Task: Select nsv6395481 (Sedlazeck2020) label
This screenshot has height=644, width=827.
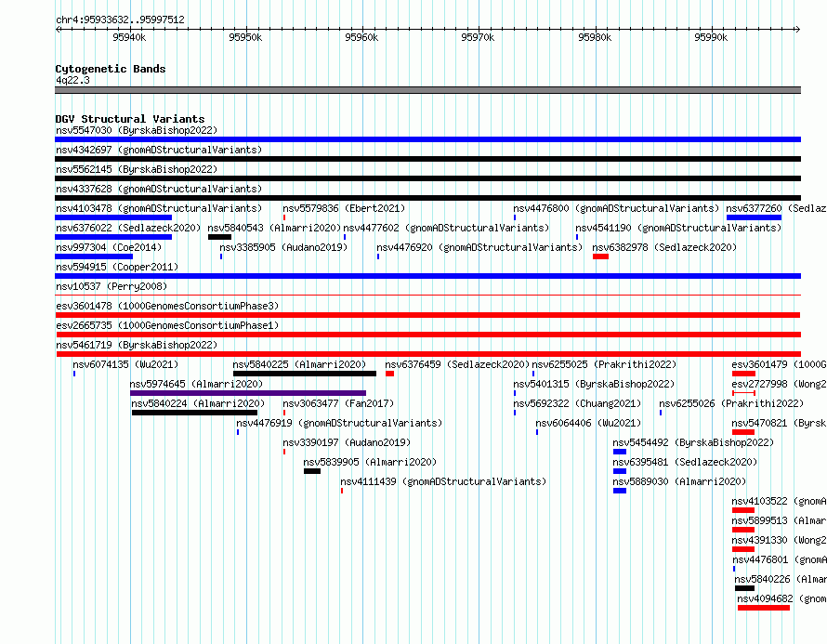Action: 685,462
